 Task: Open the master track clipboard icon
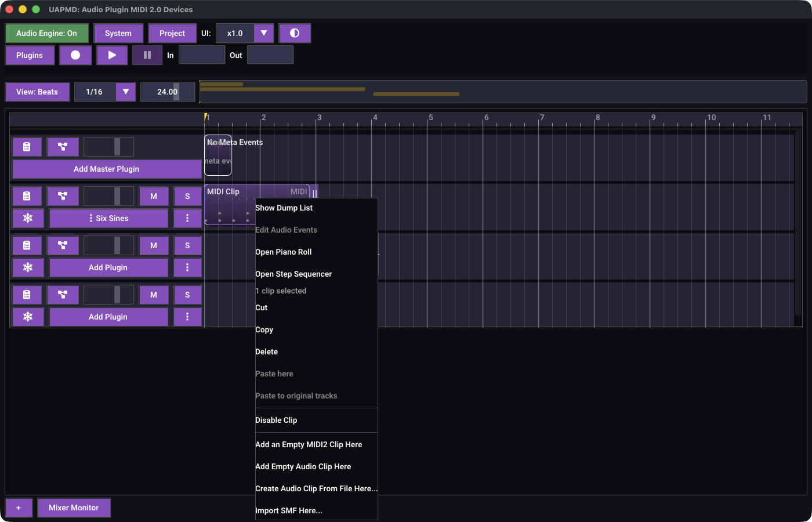27,147
